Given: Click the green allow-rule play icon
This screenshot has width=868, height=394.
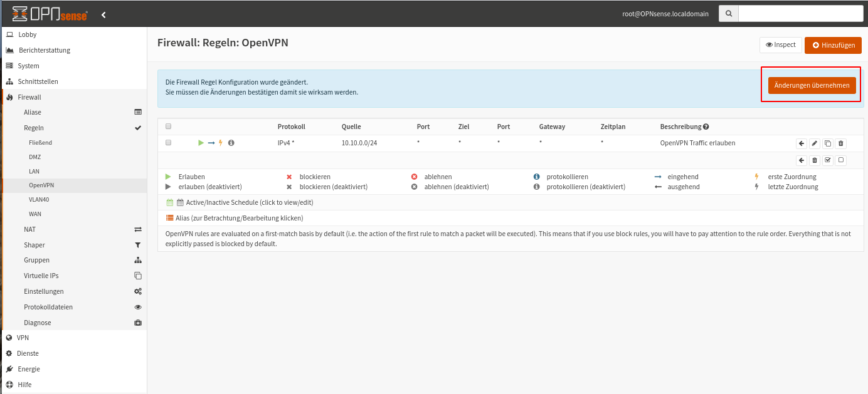Looking at the screenshot, I should click(201, 143).
